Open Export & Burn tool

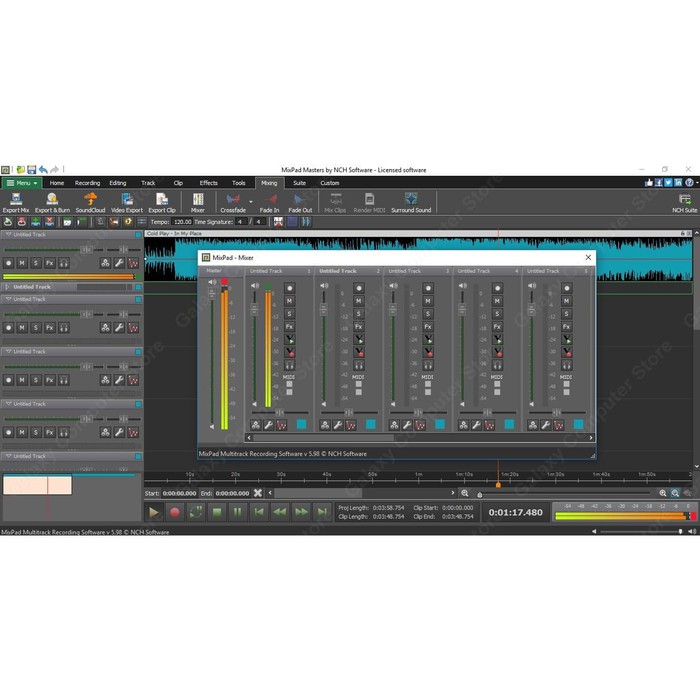pos(52,202)
